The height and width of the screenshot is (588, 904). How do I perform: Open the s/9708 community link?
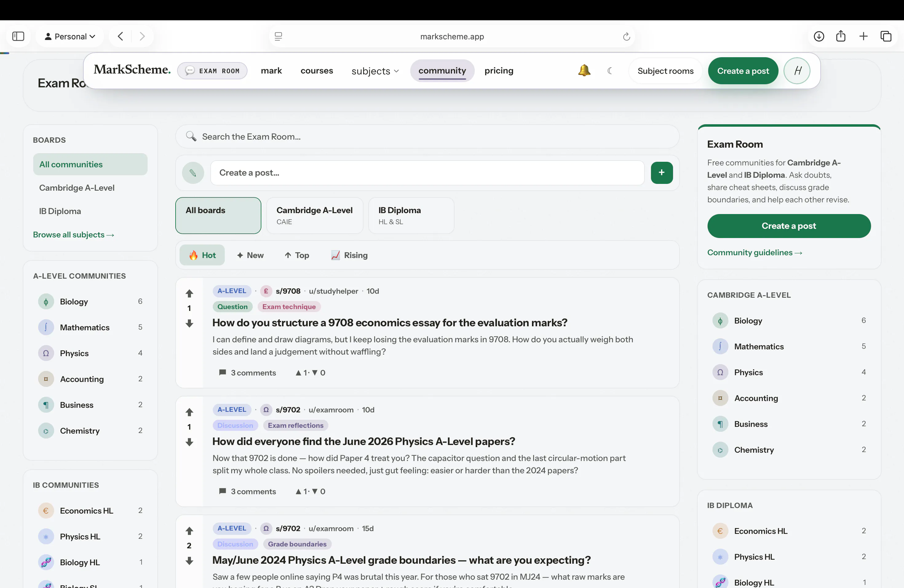pyautogui.click(x=288, y=291)
